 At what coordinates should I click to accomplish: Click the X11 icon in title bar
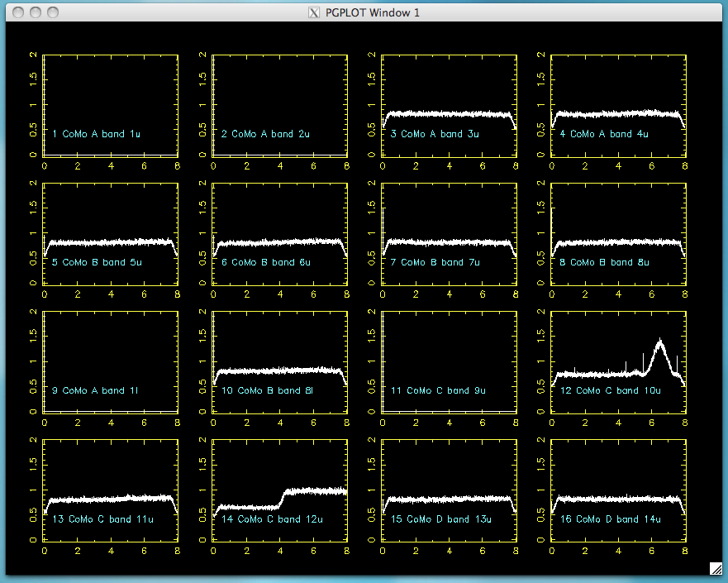313,12
